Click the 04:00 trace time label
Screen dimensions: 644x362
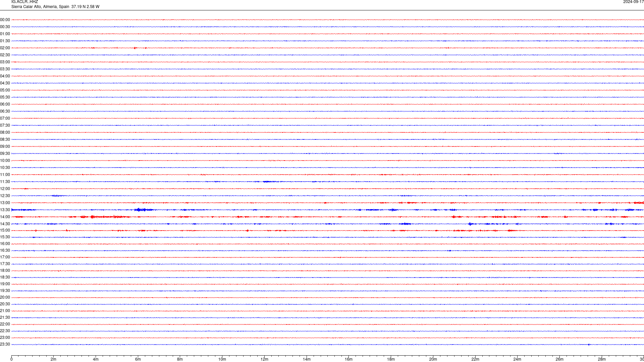coord(5,76)
